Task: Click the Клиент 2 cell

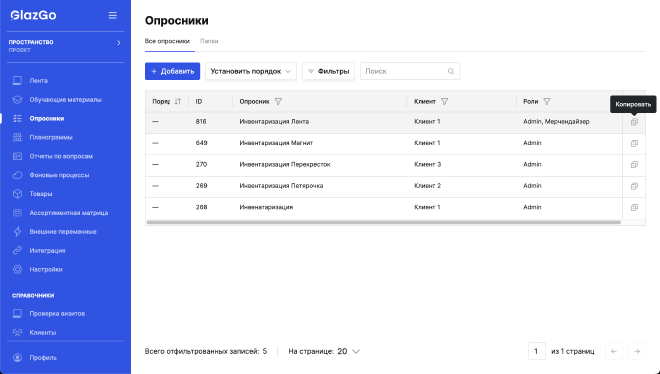Action: click(x=427, y=186)
